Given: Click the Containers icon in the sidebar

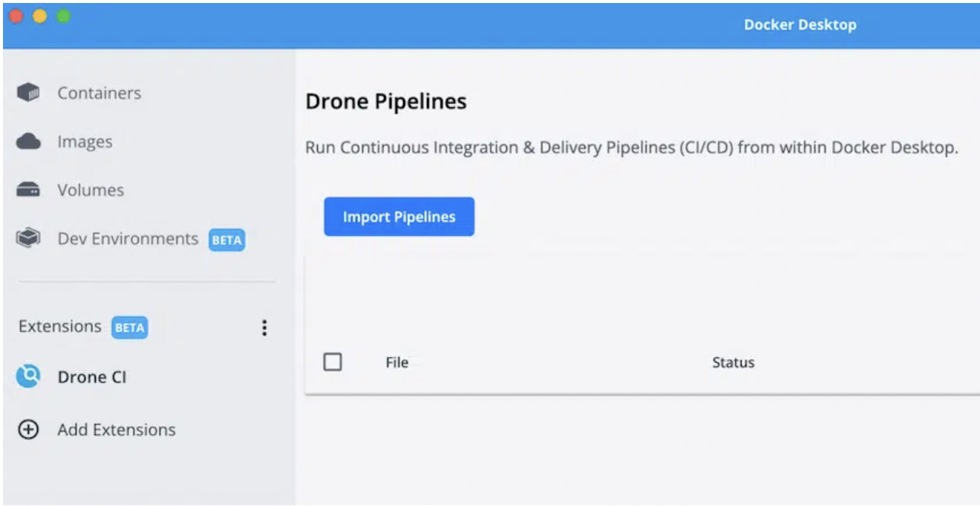Looking at the screenshot, I should [28, 93].
